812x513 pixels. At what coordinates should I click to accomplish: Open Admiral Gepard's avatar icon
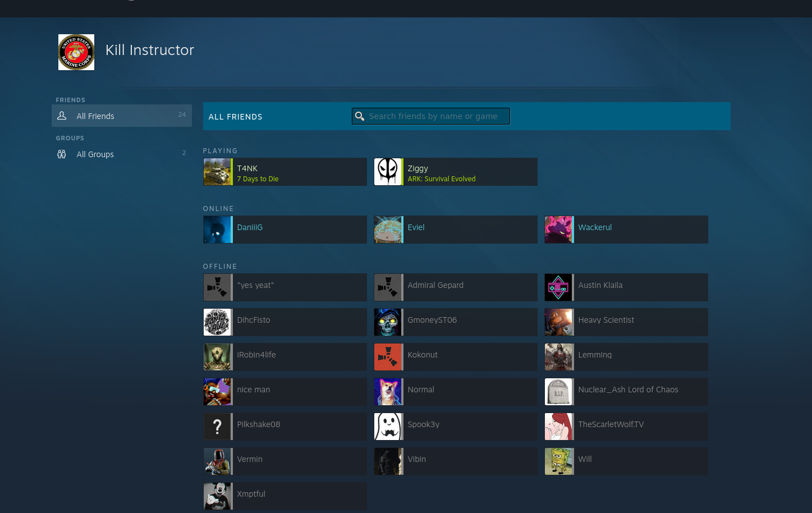click(388, 287)
